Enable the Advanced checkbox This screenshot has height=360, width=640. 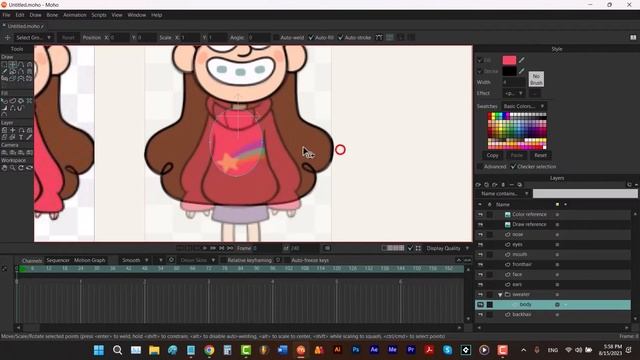(x=480, y=167)
